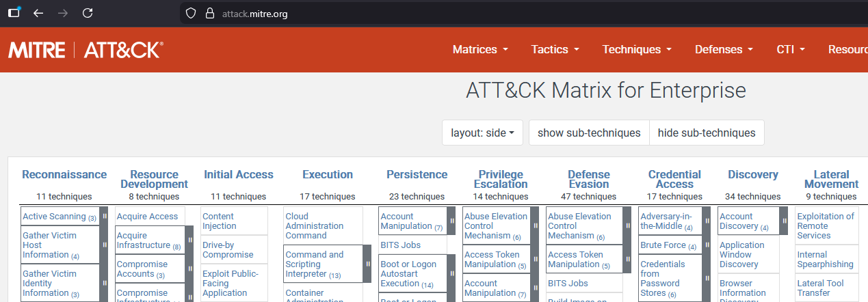The height and width of the screenshot is (302, 868).
Task: Click the shield tracking protection icon
Action: 192,13
